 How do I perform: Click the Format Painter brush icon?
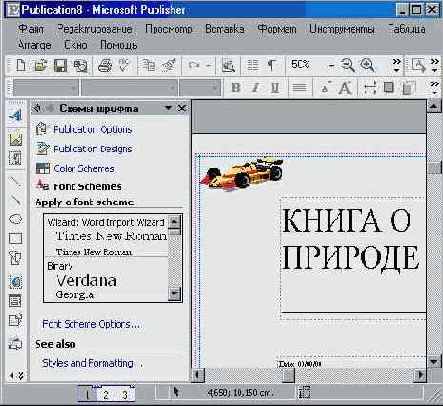click(168, 65)
